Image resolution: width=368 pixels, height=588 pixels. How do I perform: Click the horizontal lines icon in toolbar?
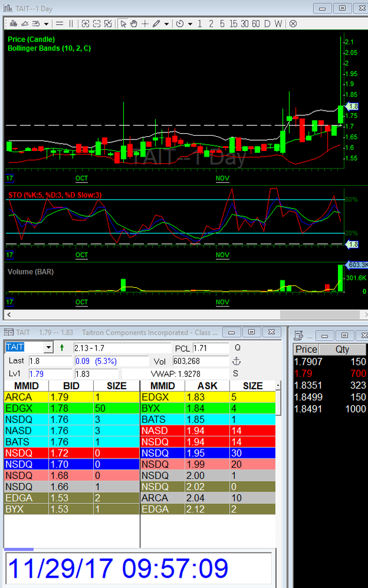(x=60, y=24)
